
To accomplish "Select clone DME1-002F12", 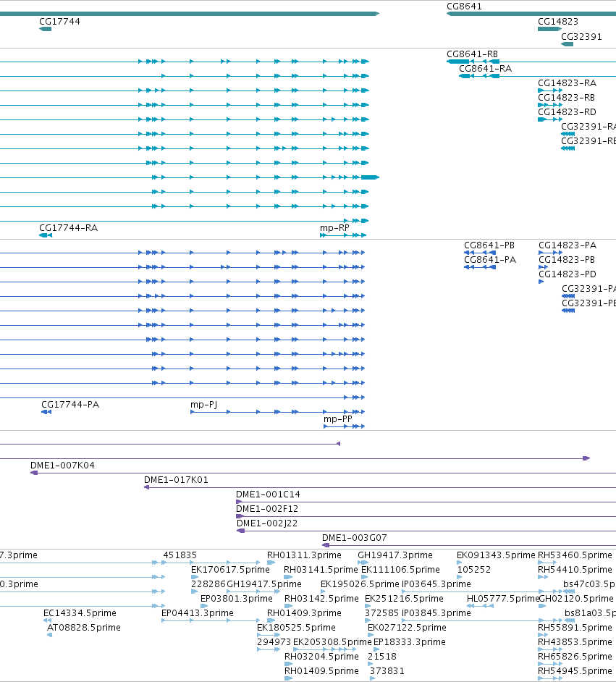I will [267, 509].
